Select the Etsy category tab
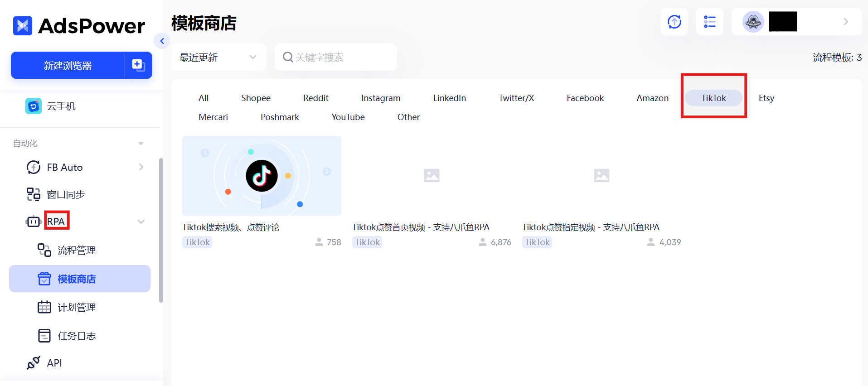The width and height of the screenshot is (868, 386). 766,98
